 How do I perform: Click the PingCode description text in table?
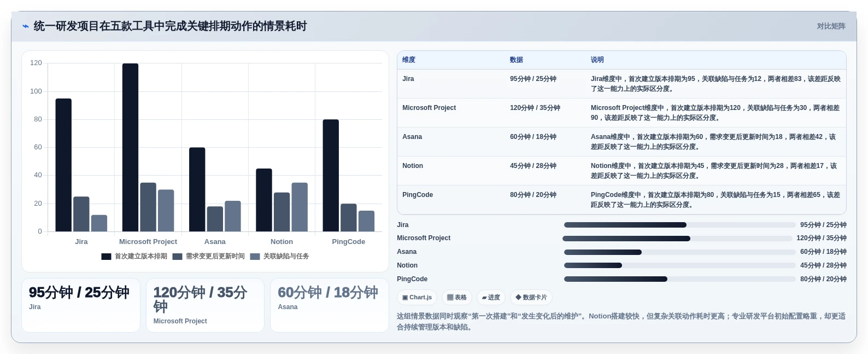point(715,200)
